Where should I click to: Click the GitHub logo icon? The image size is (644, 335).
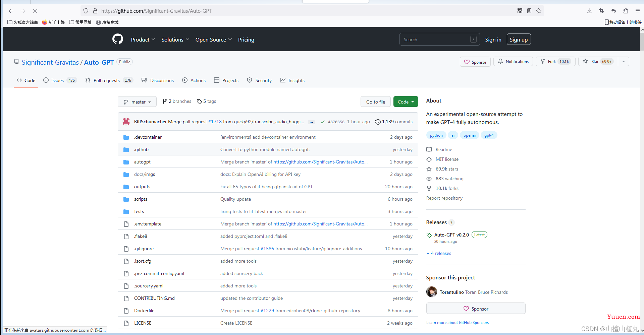click(x=118, y=39)
